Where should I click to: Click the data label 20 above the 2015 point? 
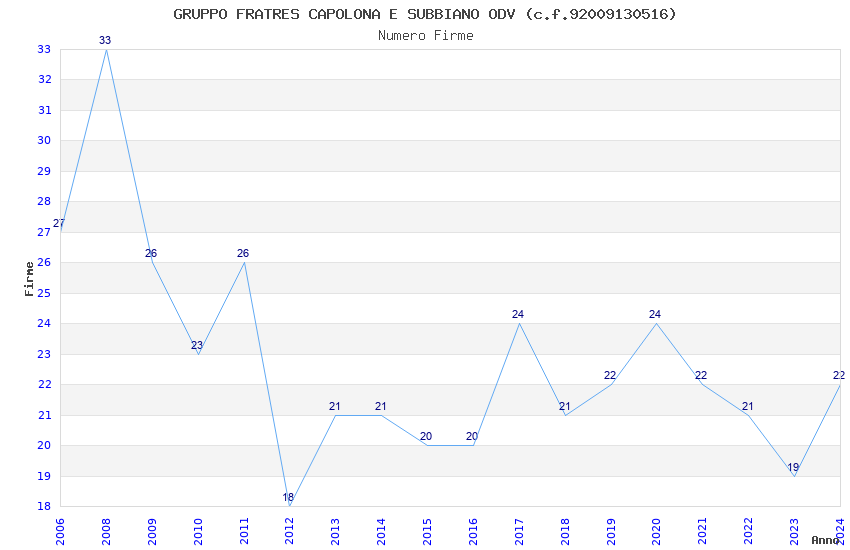click(x=426, y=436)
